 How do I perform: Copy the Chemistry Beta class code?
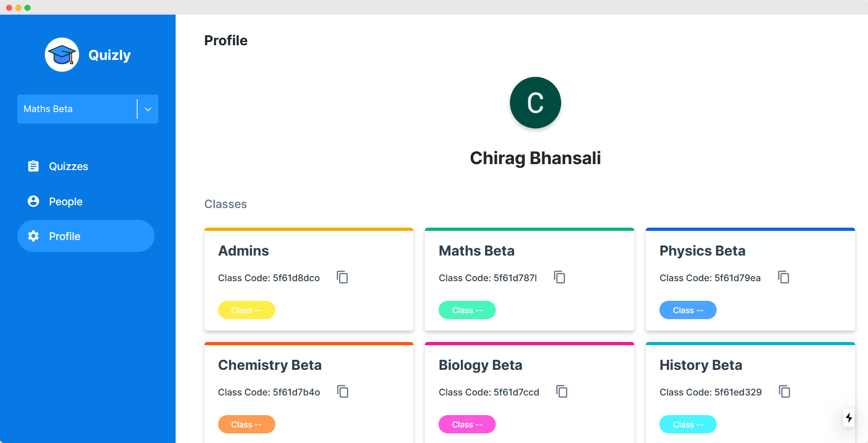click(x=343, y=392)
